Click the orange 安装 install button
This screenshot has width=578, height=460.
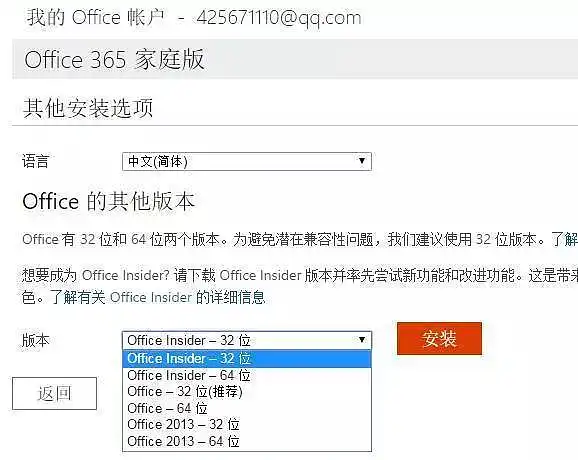coord(439,338)
